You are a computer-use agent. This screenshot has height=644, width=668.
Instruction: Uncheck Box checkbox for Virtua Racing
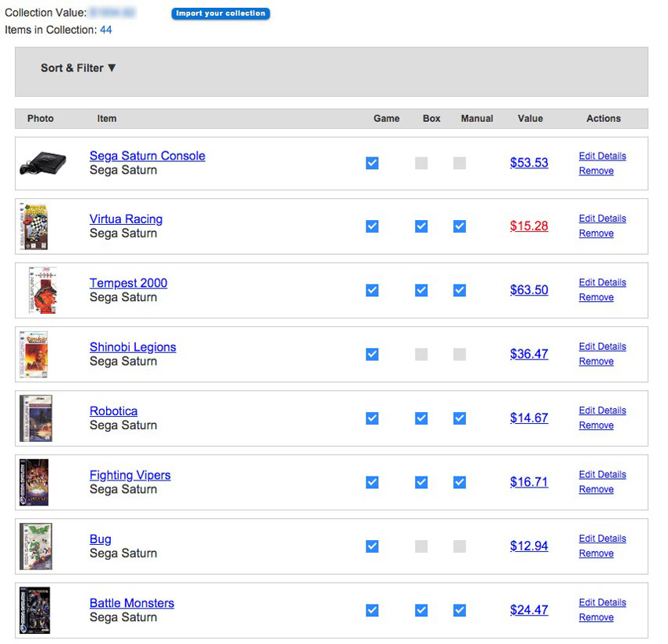[421, 226]
